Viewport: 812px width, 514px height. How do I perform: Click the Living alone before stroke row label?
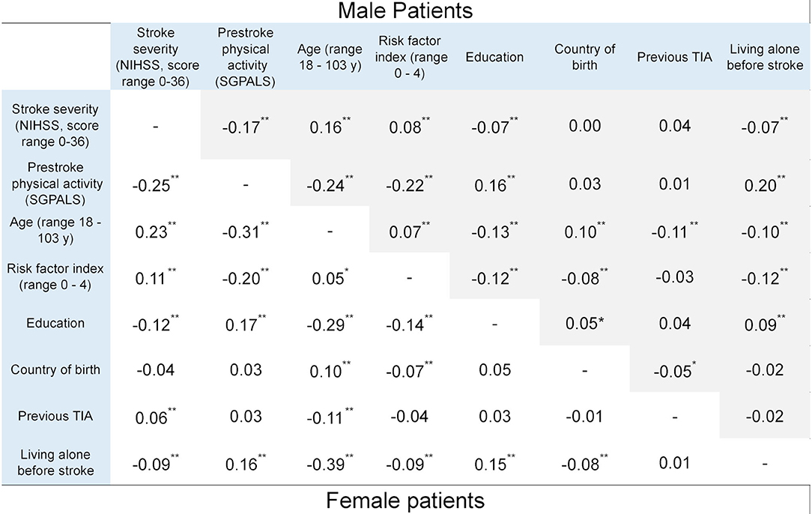[x=55, y=463]
